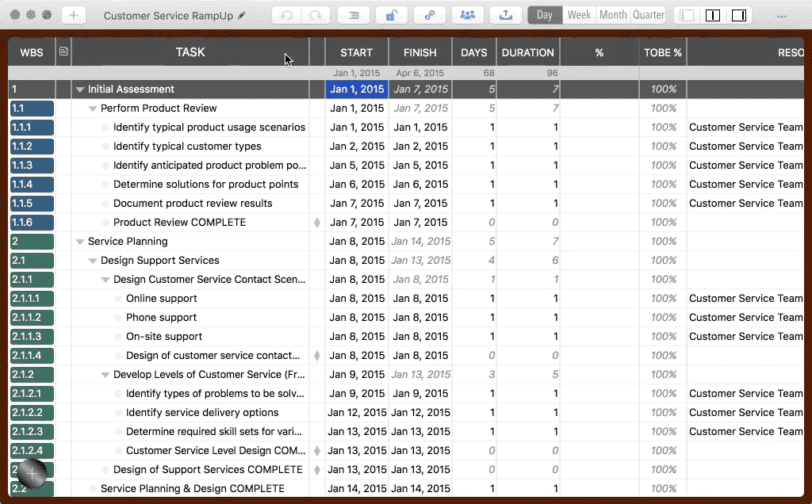Switch timescale to Quarter
Viewport: 812px width, 504px height.
click(x=648, y=15)
